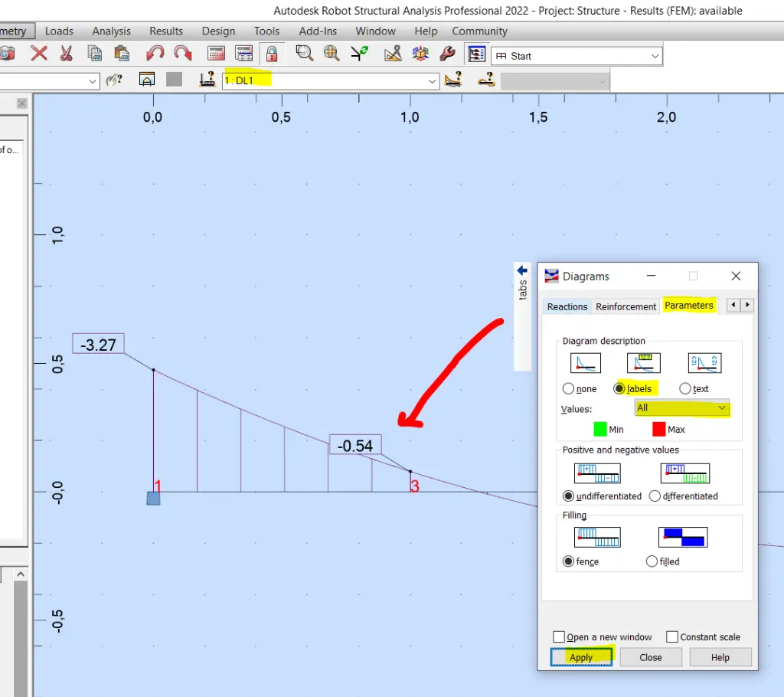Open the Results menu
This screenshot has height=697, width=784.
[166, 31]
